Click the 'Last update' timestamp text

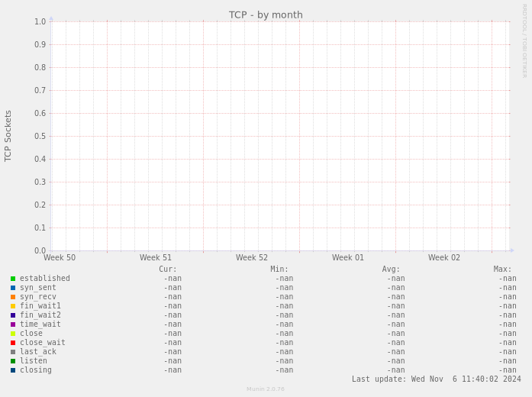436,379
